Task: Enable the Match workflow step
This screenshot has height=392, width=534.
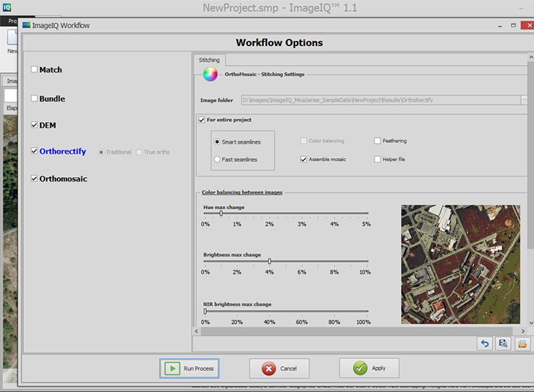Action: tap(34, 69)
